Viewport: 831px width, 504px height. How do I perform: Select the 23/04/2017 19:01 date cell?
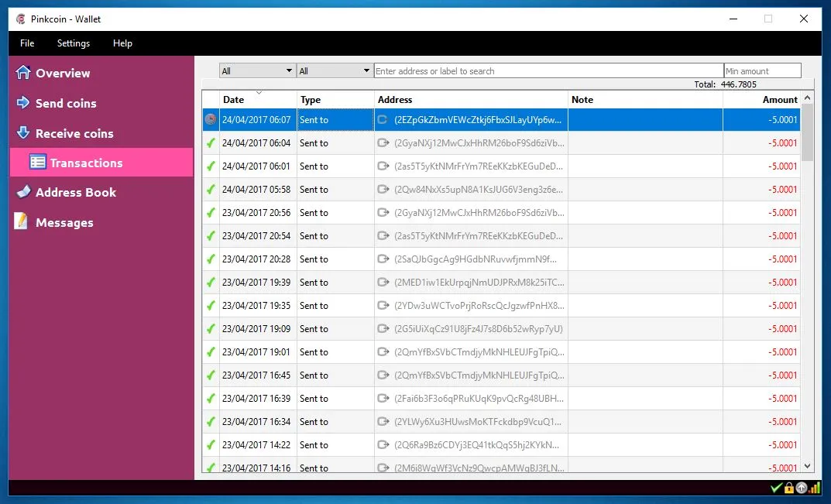tap(258, 352)
